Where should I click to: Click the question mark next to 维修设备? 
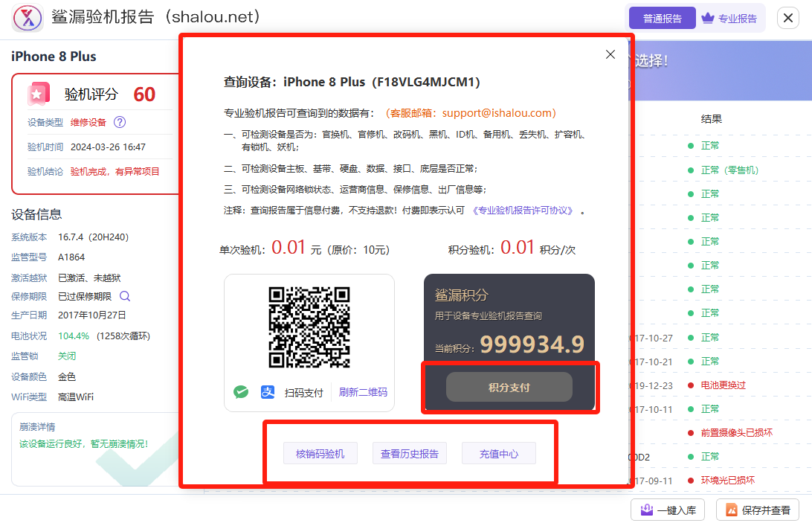pyautogui.click(x=120, y=122)
